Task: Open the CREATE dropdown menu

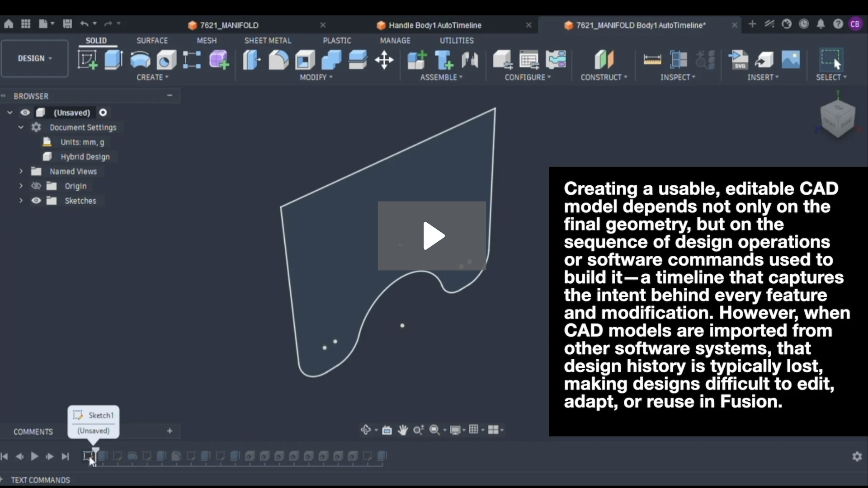Action: [x=153, y=77]
